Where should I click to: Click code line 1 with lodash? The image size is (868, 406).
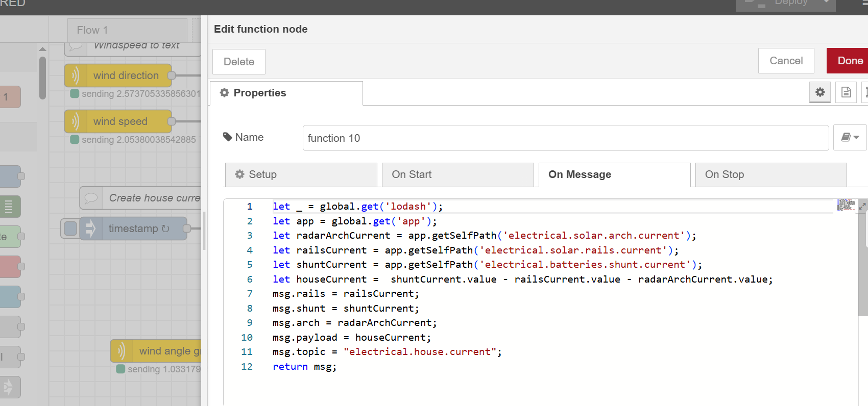click(357, 207)
